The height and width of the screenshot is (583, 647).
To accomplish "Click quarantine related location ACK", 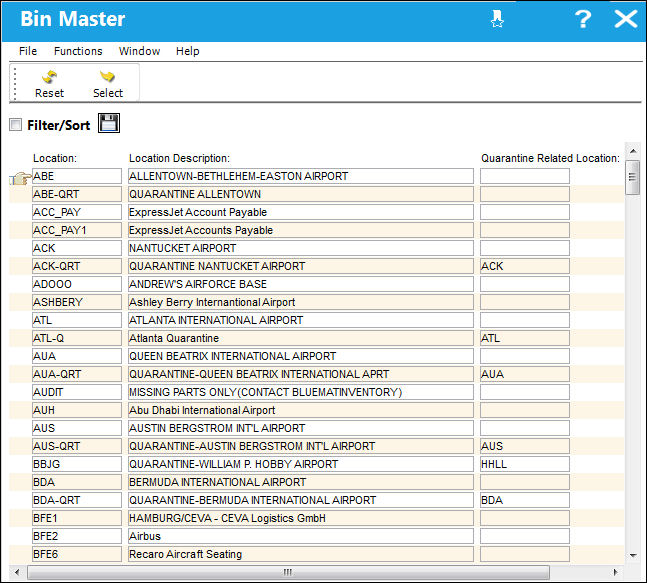I will tap(525, 266).
